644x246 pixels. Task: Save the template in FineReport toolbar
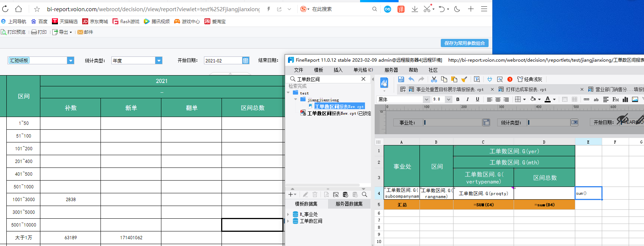[x=401, y=79]
